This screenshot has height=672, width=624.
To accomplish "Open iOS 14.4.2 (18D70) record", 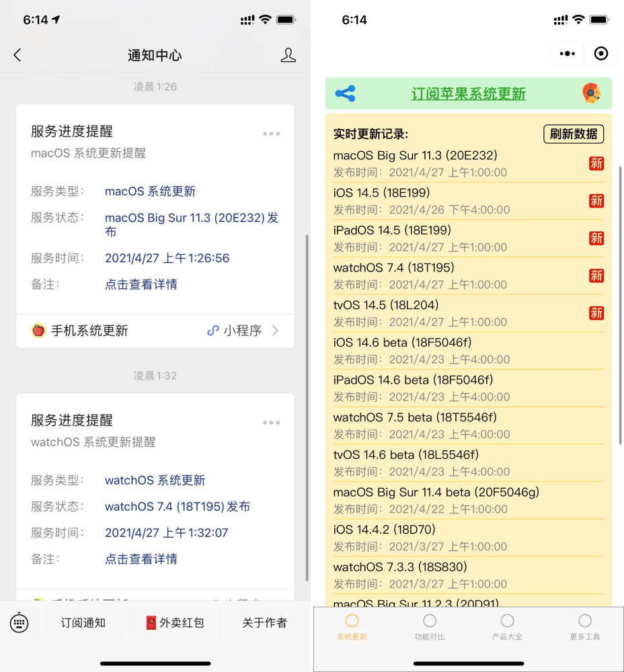I will tap(468, 538).
